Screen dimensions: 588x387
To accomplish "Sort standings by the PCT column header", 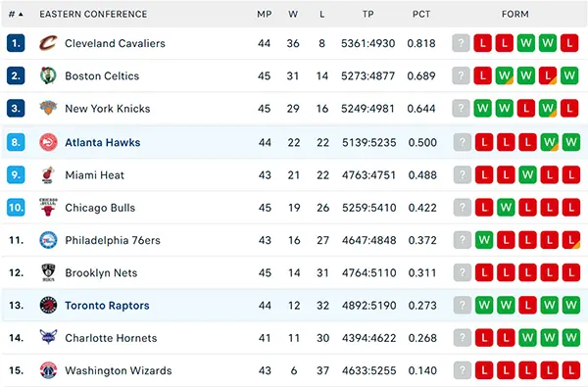I will coord(421,15).
